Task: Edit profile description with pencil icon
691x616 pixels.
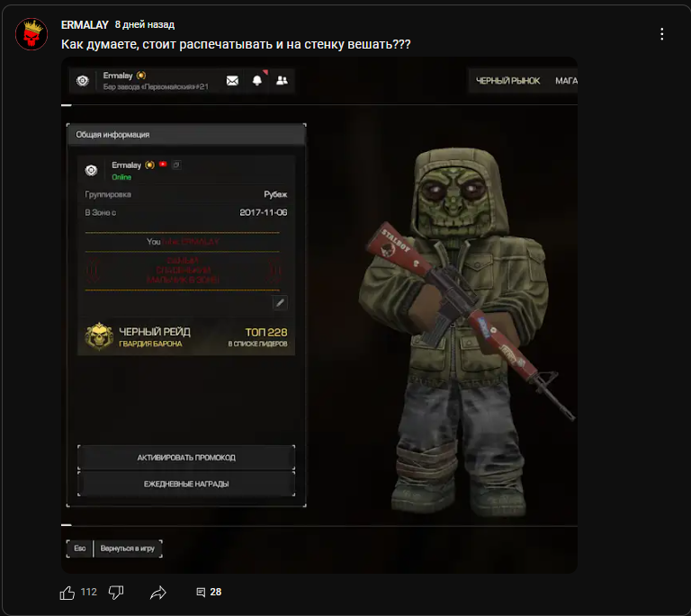Action: 280,303
